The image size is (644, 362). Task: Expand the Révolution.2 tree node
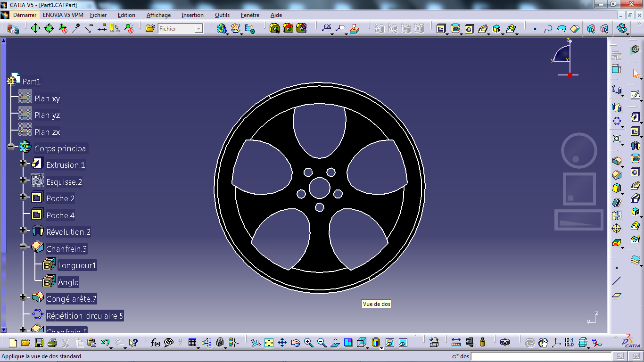(23, 230)
